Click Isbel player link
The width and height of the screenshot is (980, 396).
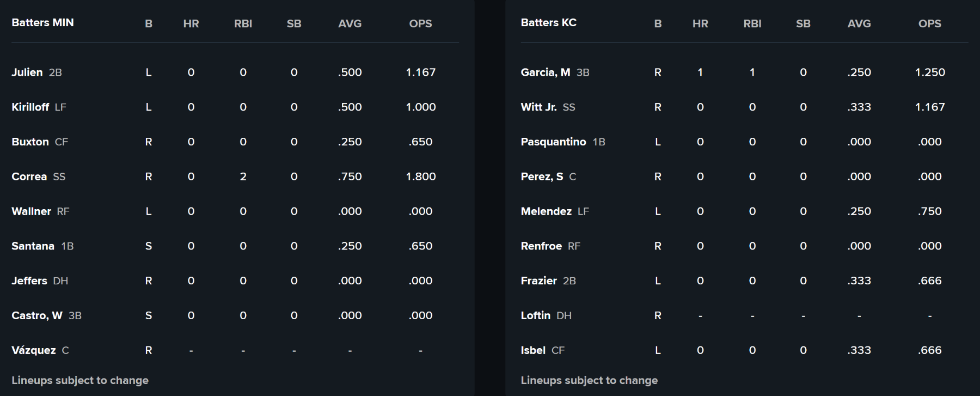[533, 350]
